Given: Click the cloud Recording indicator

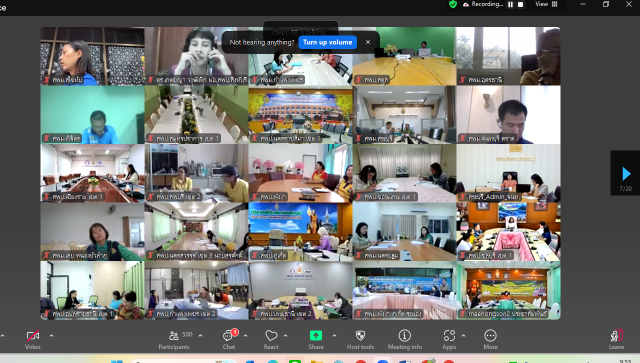Looking at the screenshot, I should click(x=482, y=4).
